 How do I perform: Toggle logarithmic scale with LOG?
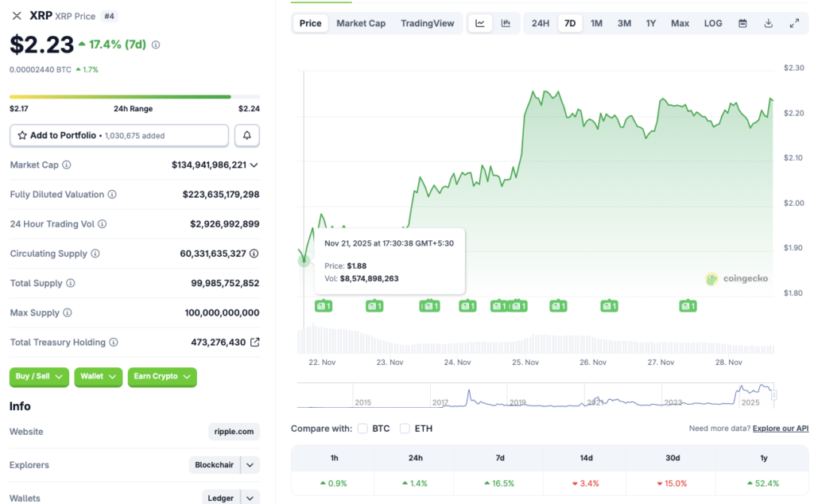click(712, 23)
